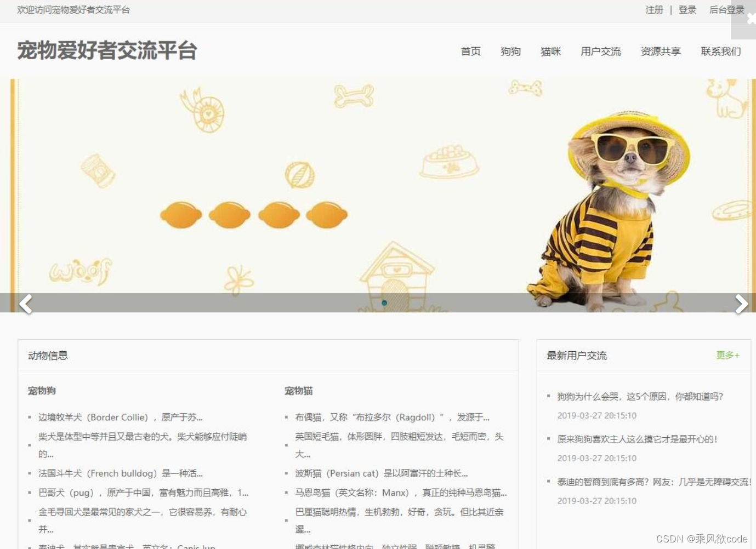This screenshot has width=756, height=549.
Task: Click 更多+ to view more discussions
Action: 727,355
